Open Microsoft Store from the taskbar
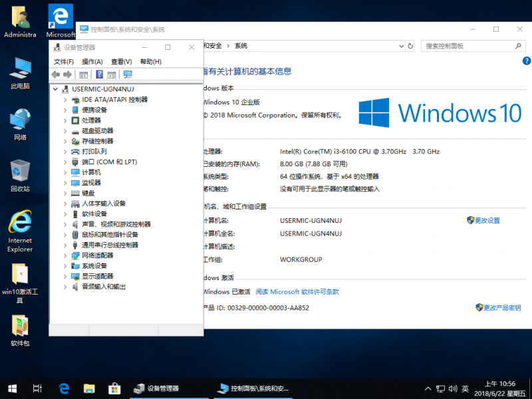Screen dimensions: 532x399 (x=114, y=388)
